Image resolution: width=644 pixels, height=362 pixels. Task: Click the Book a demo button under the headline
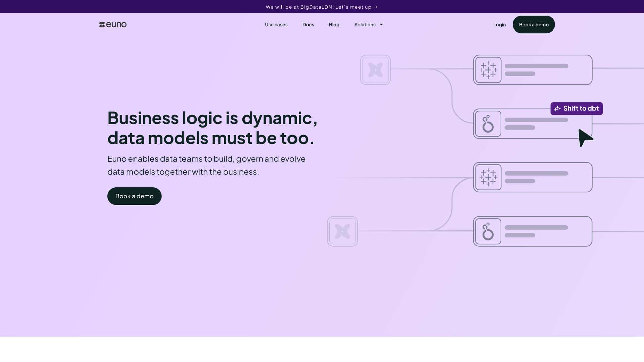click(134, 196)
